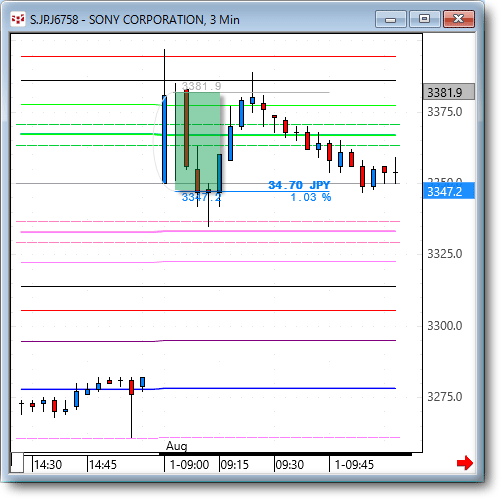Click the 09:30 time axis label
The height and width of the screenshot is (500, 502).
[x=290, y=465]
